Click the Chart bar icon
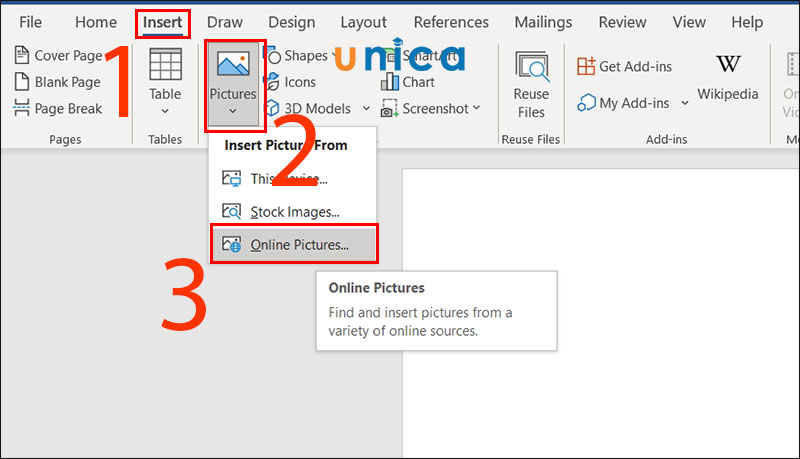Image resolution: width=800 pixels, height=459 pixels. (x=390, y=82)
